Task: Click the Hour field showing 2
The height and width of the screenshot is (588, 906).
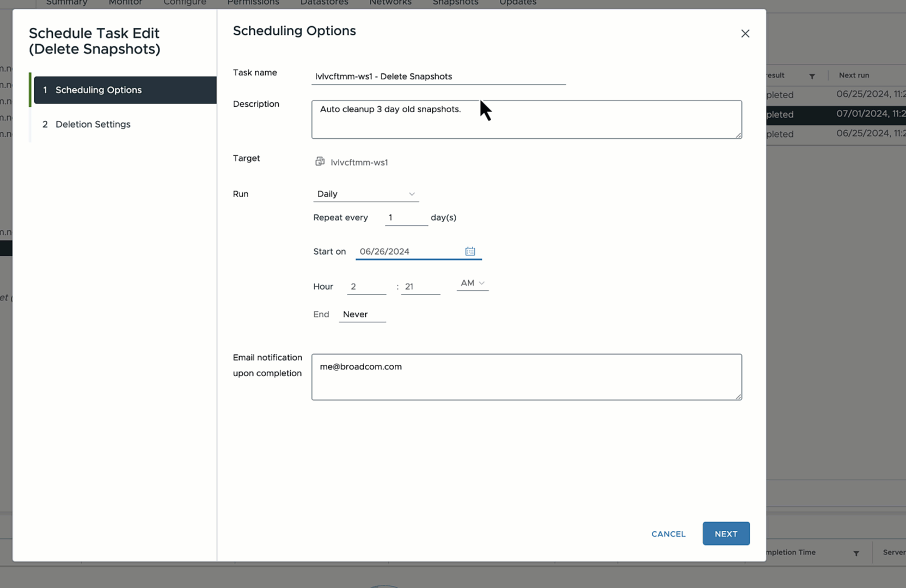Action: [366, 286]
